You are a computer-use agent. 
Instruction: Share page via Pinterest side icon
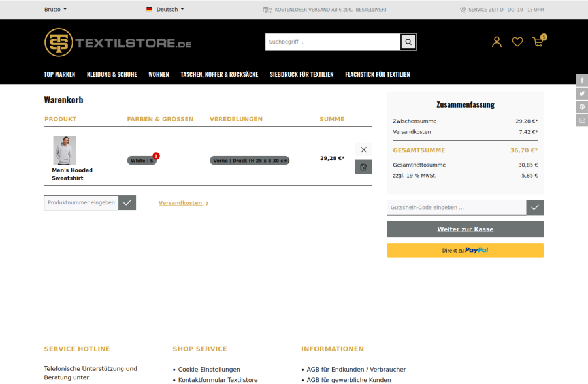tap(581, 106)
